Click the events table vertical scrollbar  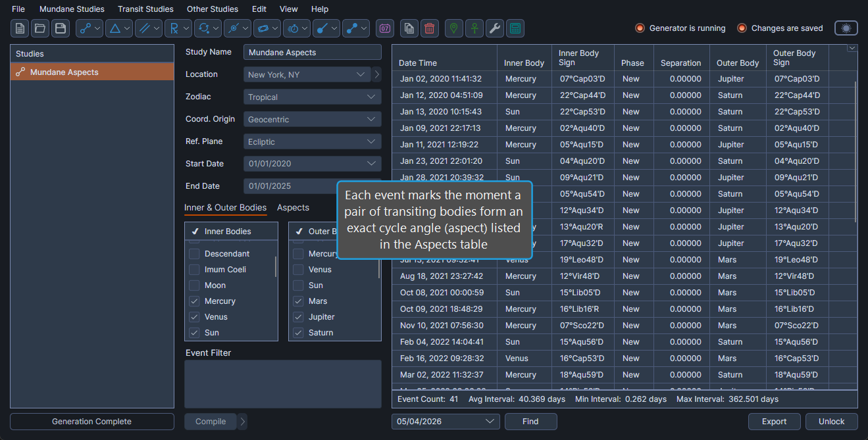(855, 151)
